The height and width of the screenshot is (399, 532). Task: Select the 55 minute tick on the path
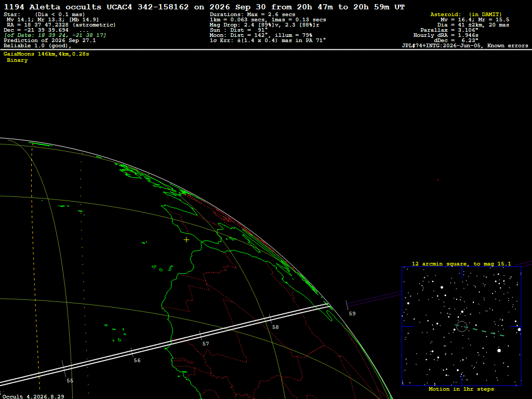pyautogui.click(x=64, y=369)
